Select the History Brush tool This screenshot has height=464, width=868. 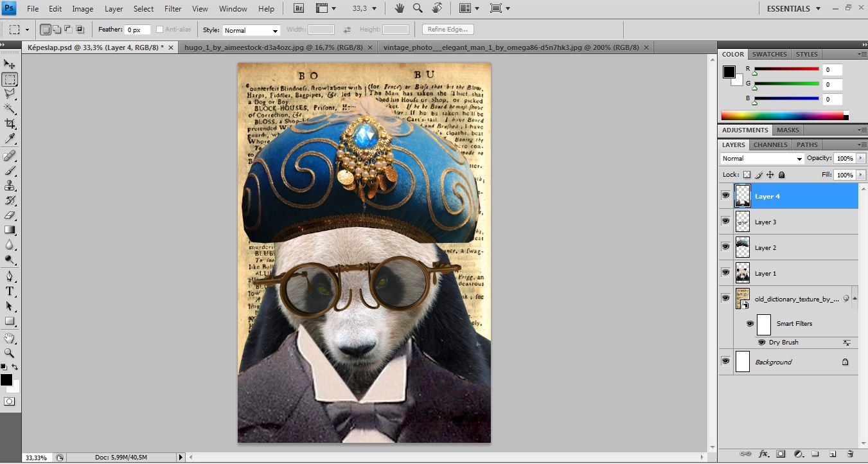(x=10, y=201)
